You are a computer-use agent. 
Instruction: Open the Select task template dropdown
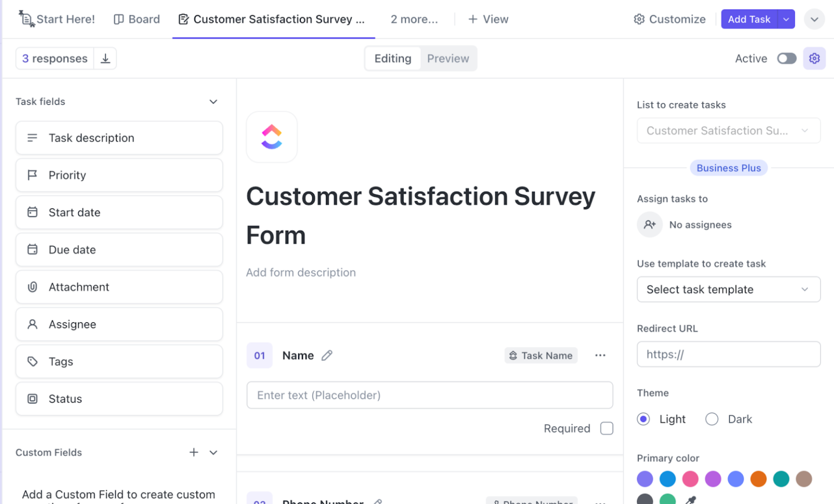729,289
